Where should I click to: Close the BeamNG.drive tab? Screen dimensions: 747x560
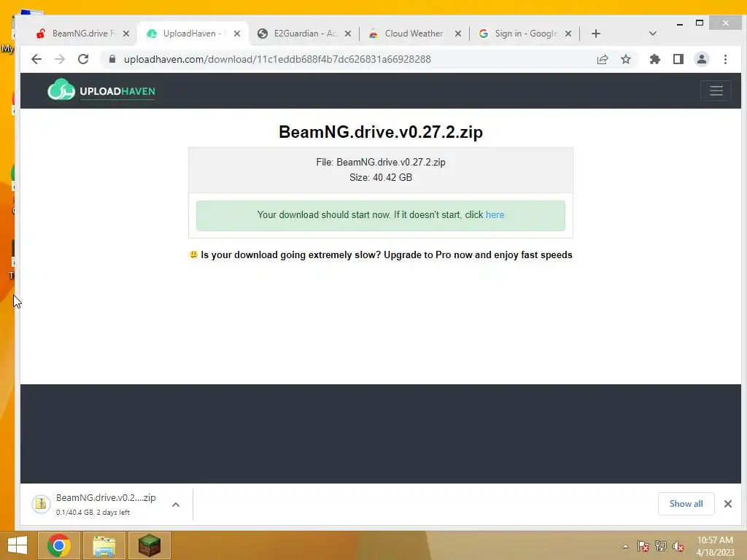point(125,34)
